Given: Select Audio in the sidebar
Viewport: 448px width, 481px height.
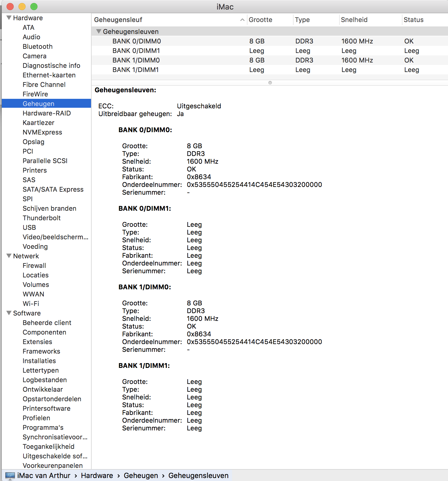Looking at the screenshot, I should [32, 37].
